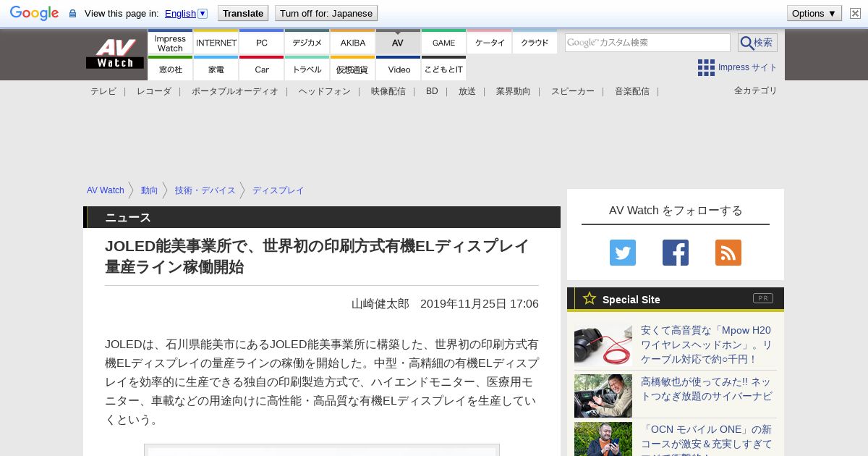This screenshot has height=456, width=868.
Task: Click the PR badge in Special Site
Action: [763, 298]
